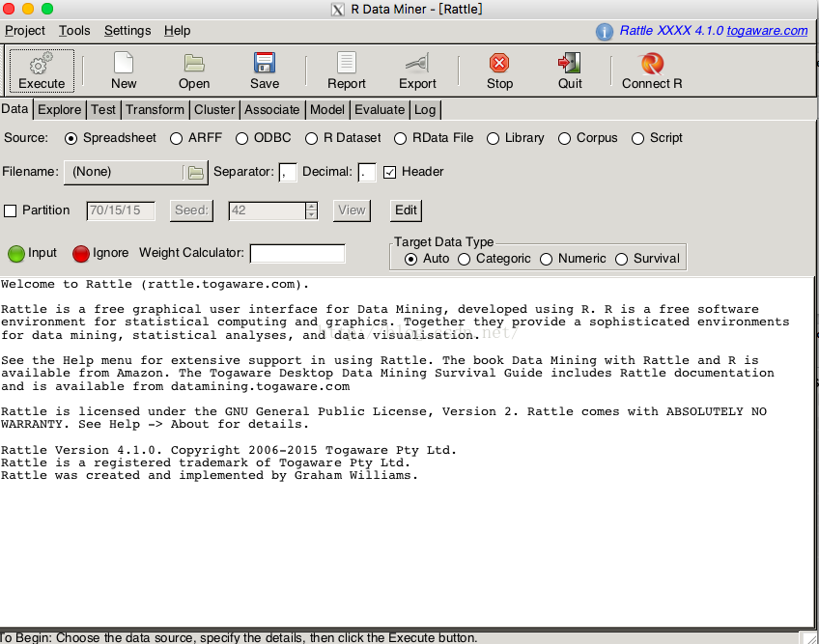Switch to the Log tab
Viewport: 819px width, 644px height.
[425, 110]
